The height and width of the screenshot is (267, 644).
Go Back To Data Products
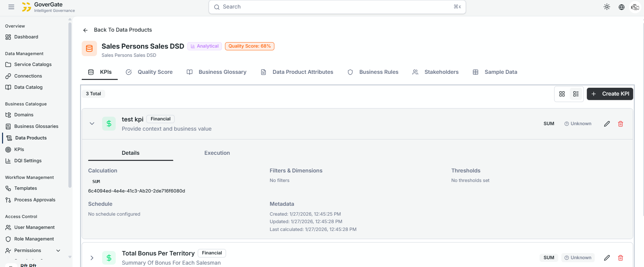(123, 30)
